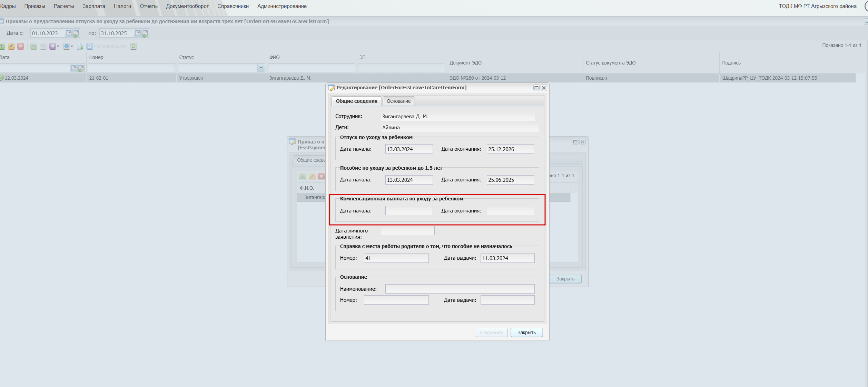
Task: Open the Справочники menu
Action: tap(233, 6)
